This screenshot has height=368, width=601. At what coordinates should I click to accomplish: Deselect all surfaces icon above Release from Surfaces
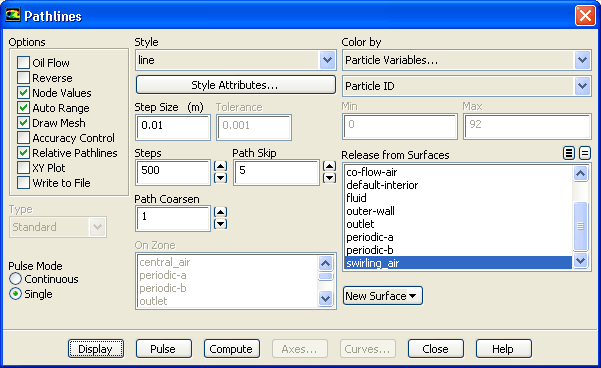585,153
